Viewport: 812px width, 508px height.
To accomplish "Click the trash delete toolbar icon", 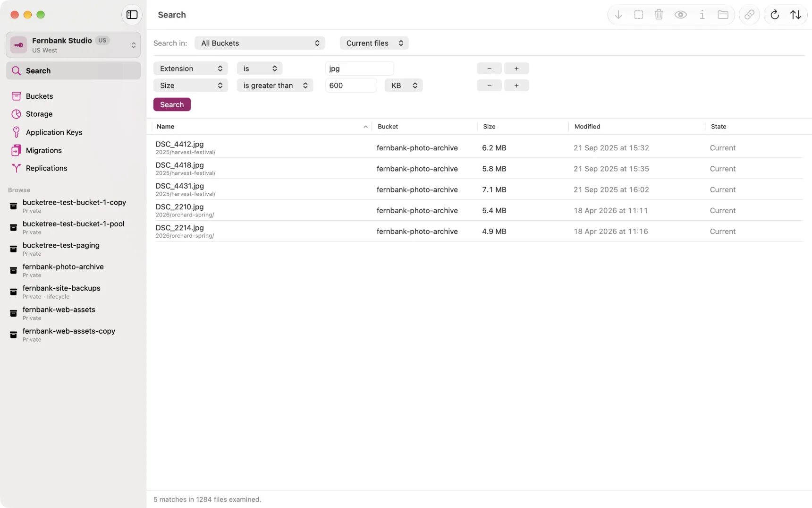I will point(659,15).
